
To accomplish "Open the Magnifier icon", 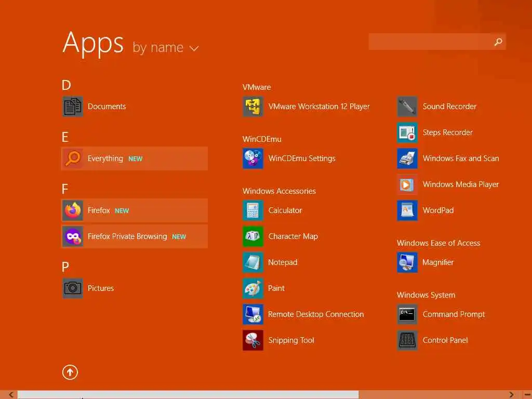I will tap(407, 262).
